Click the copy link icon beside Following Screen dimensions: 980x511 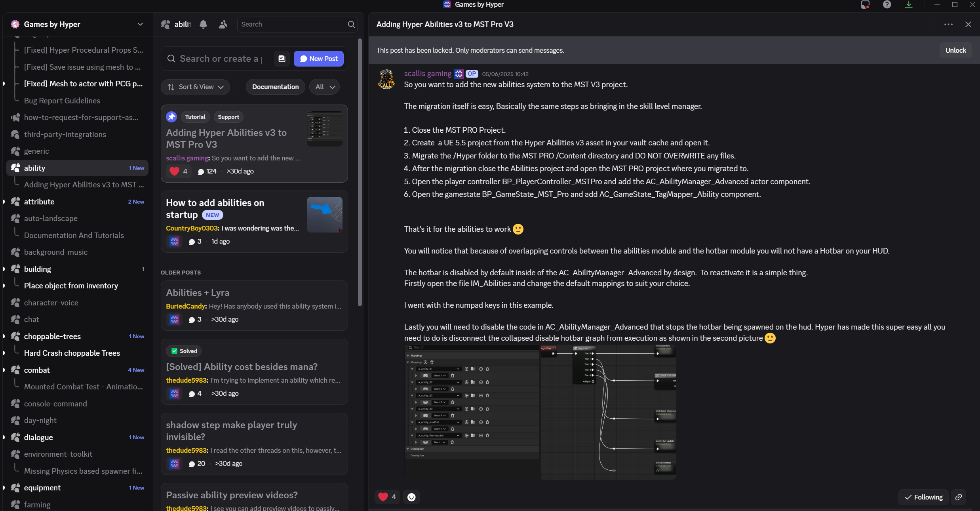959,497
